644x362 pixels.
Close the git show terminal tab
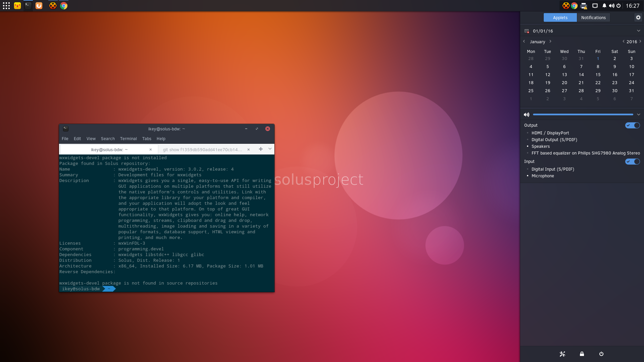click(249, 149)
